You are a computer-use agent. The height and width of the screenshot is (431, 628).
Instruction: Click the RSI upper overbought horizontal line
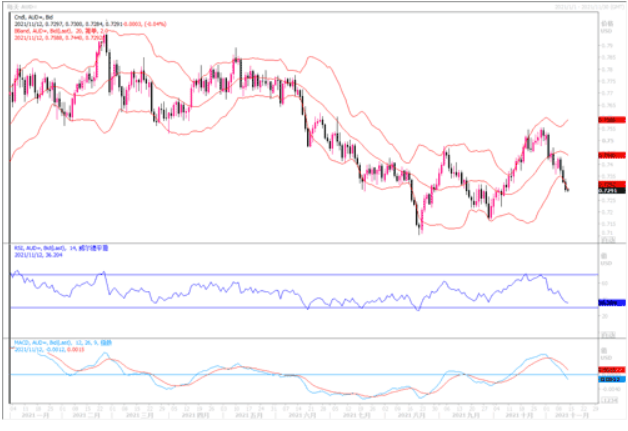(x=300, y=274)
